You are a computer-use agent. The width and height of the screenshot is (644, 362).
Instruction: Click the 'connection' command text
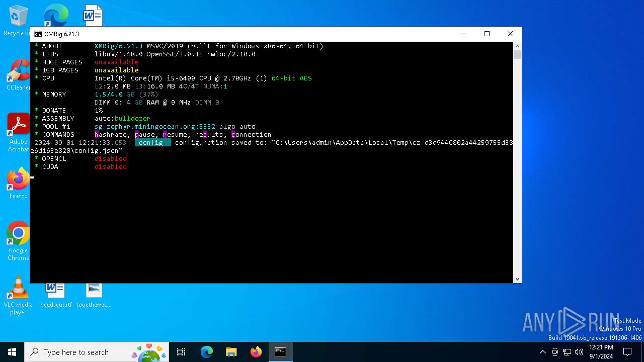coord(252,134)
